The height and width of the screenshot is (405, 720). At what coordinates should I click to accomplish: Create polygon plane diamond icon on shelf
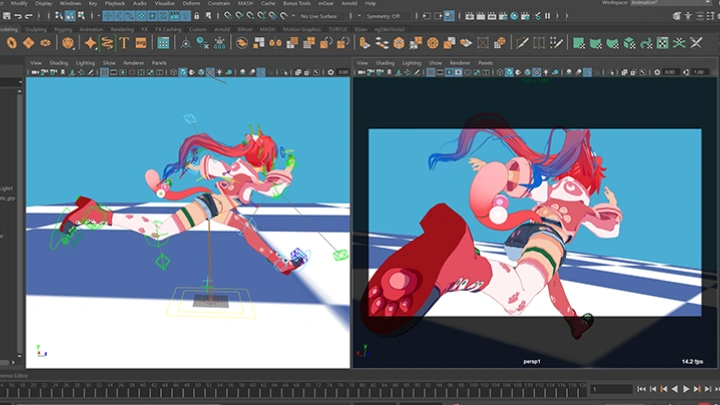point(28,43)
